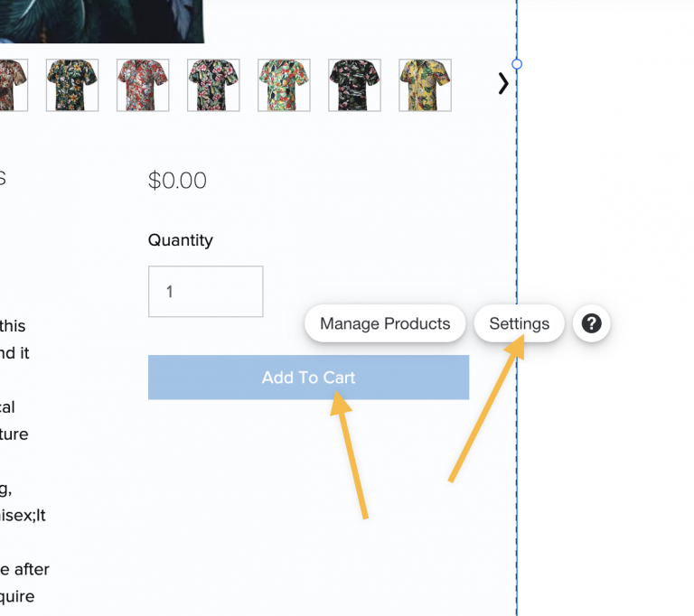This screenshot has width=694, height=616.
Task: Focus the Quantity input field
Action: [206, 292]
